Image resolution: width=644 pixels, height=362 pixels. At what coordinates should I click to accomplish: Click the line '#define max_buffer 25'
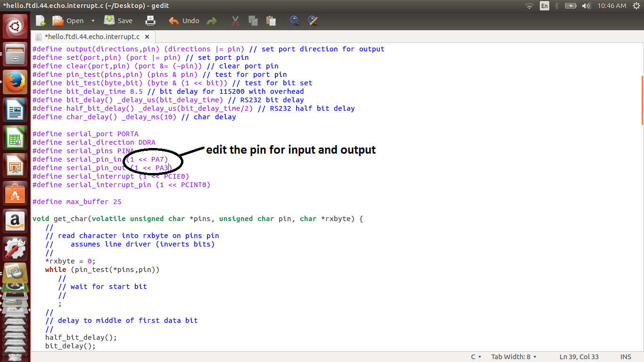[77, 202]
